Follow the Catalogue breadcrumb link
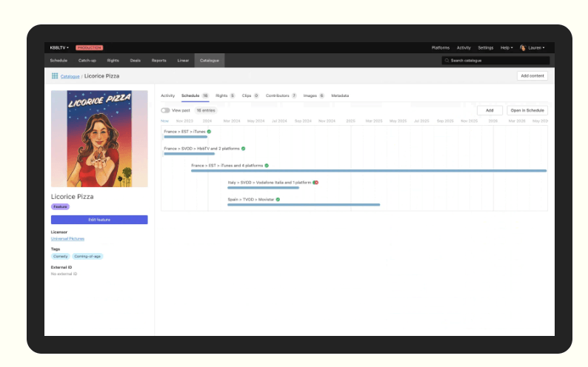The width and height of the screenshot is (588, 367). pos(70,76)
